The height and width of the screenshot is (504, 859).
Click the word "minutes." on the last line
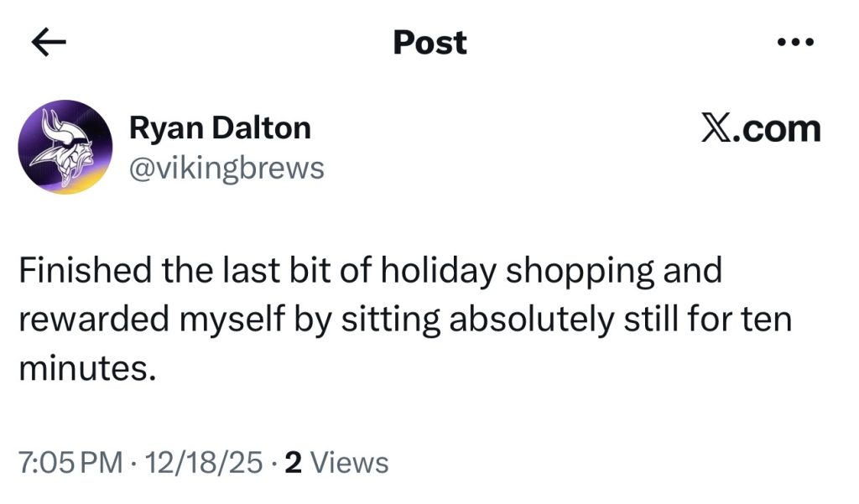[88, 367]
